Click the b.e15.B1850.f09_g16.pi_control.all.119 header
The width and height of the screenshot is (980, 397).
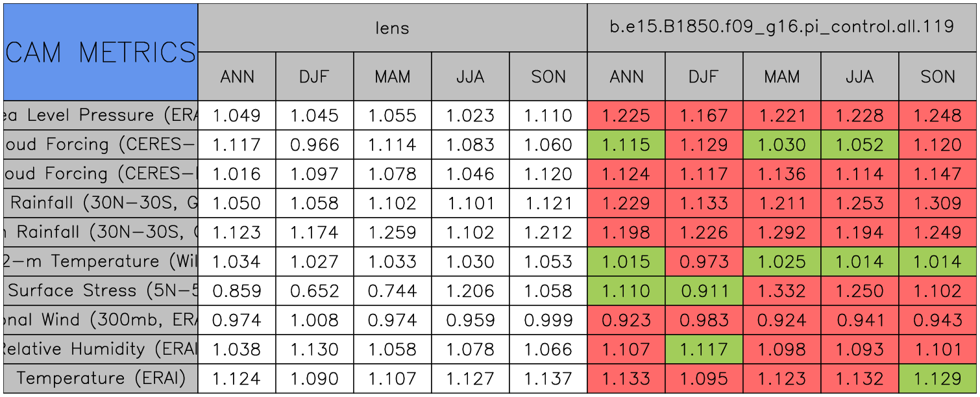pos(781,28)
